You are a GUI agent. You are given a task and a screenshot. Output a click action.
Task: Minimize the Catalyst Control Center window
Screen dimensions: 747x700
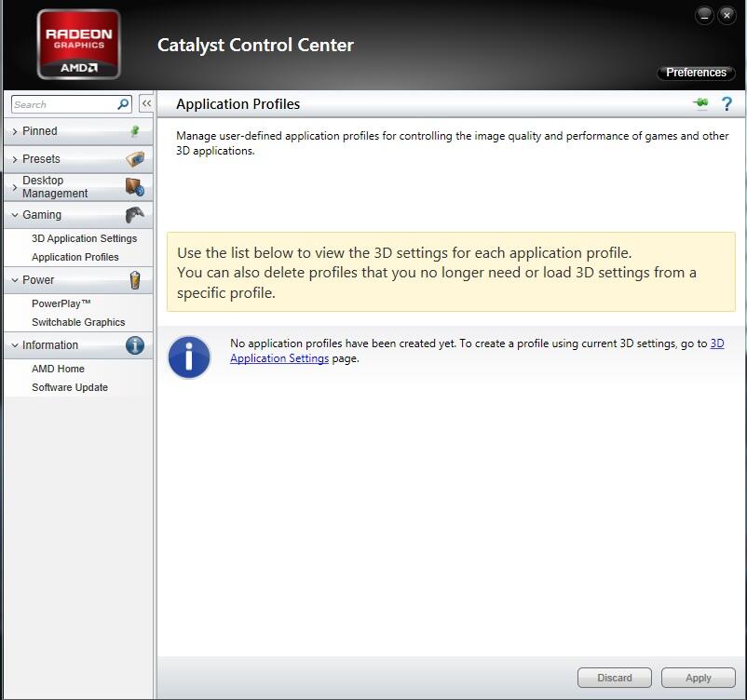click(704, 15)
